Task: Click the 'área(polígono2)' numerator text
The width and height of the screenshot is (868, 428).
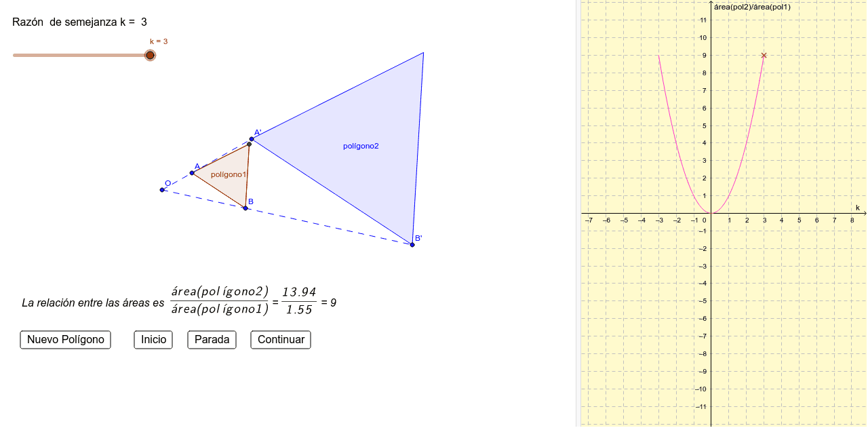Action: point(220,292)
